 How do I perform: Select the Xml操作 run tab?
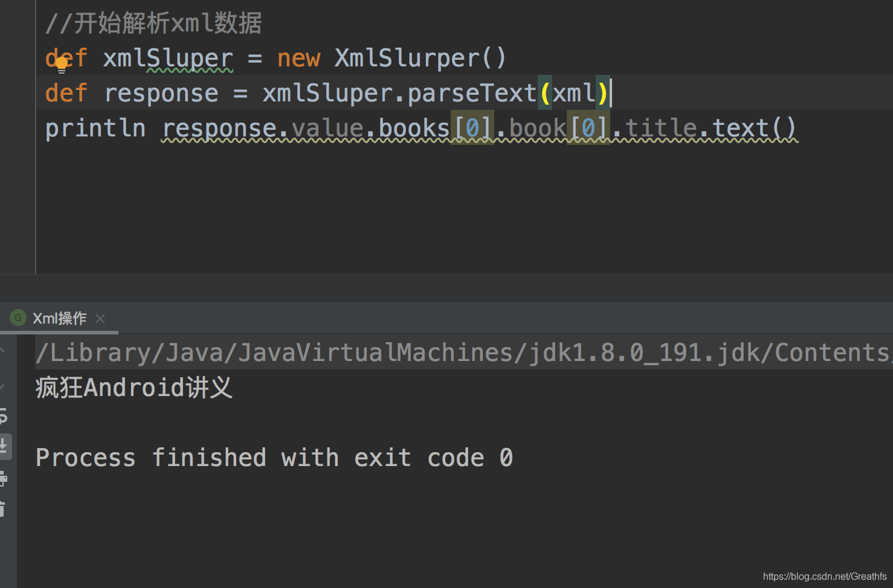pos(59,318)
